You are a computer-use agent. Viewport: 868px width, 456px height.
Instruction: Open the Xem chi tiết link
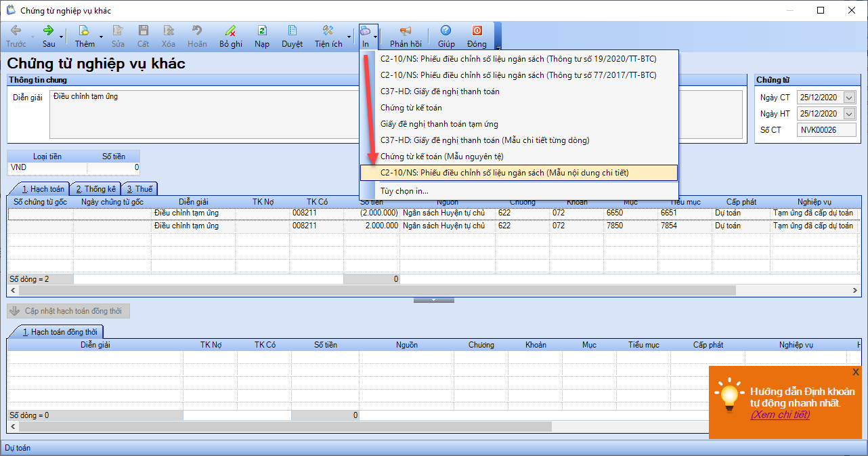pyautogui.click(x=780, y=415)
